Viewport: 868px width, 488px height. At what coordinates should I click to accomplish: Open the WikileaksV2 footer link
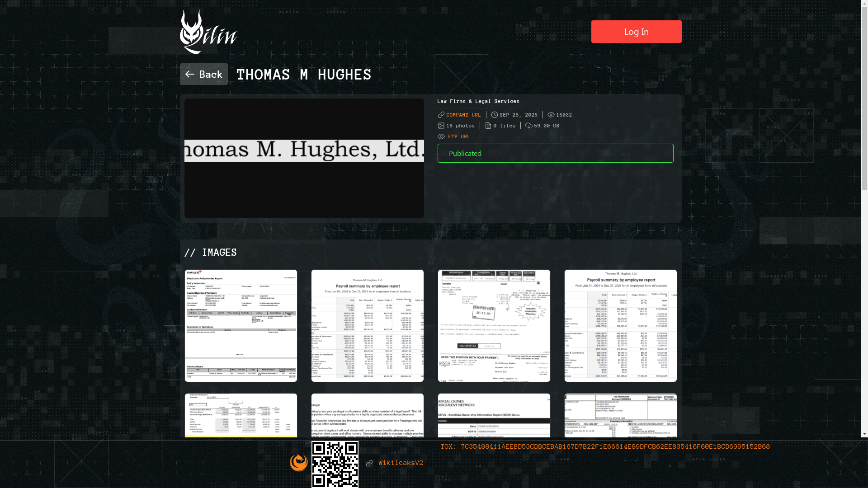point(401,463)
